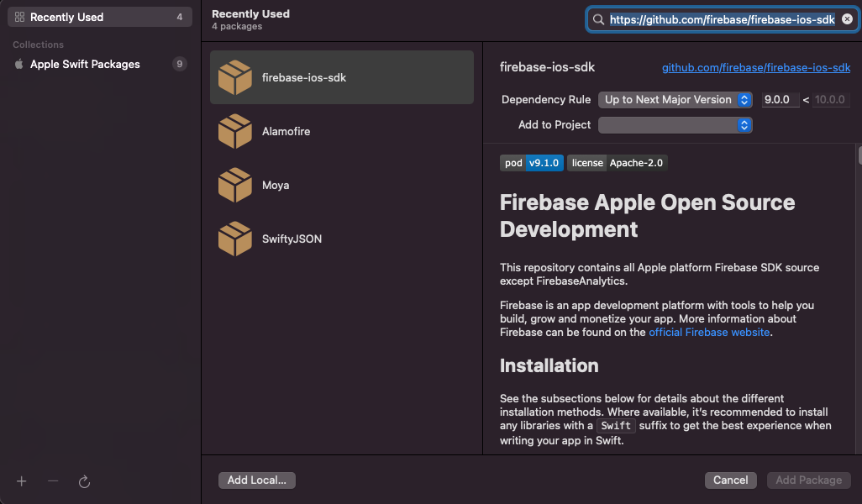The image size is (862, 504).
Task: Click the Moya package box icon
Action: [234, 186]
